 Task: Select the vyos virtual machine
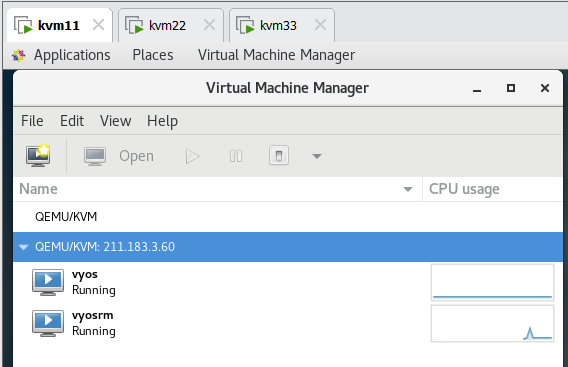[288, 282]
